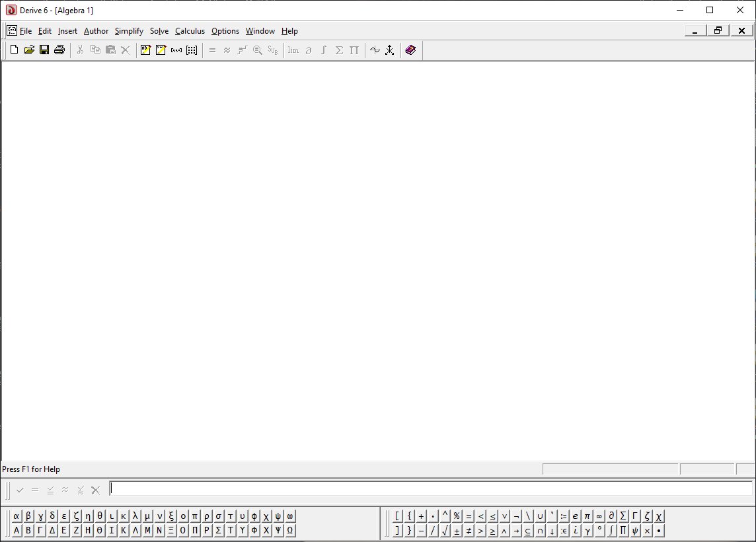
Task: Open the Simplify menu
Action: (x=129, y=31)
